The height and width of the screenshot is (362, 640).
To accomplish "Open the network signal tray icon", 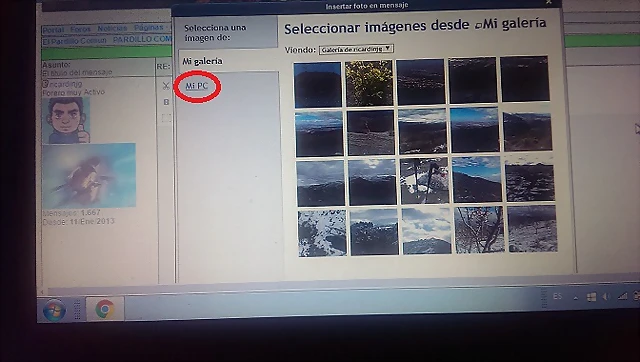I will (x=622, y=296).
